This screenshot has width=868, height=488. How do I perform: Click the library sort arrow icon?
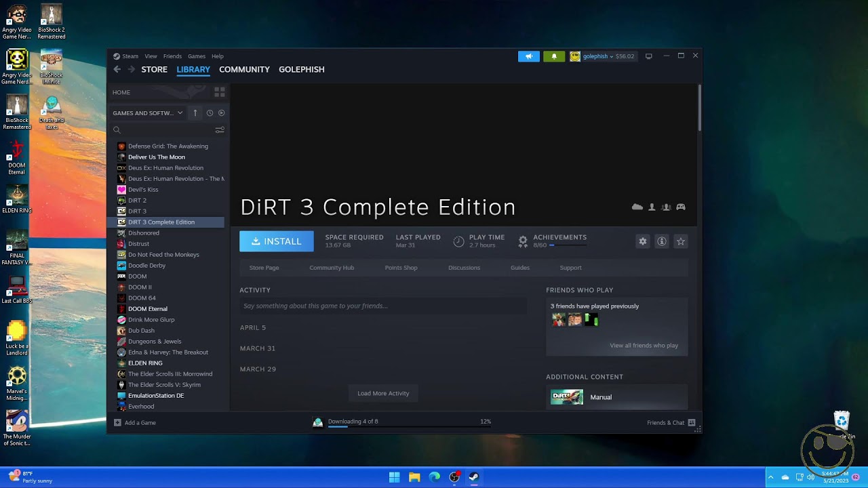(x=195, y=113)
